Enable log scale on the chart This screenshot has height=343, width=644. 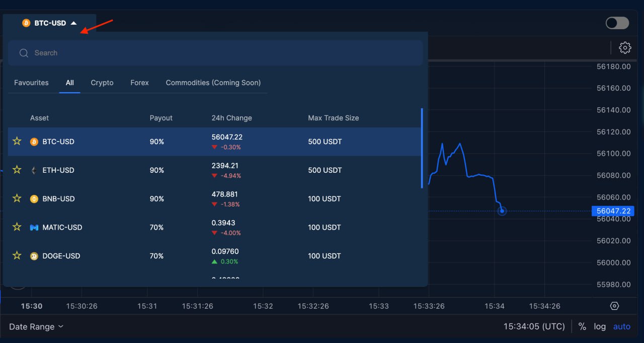point(600,326)
